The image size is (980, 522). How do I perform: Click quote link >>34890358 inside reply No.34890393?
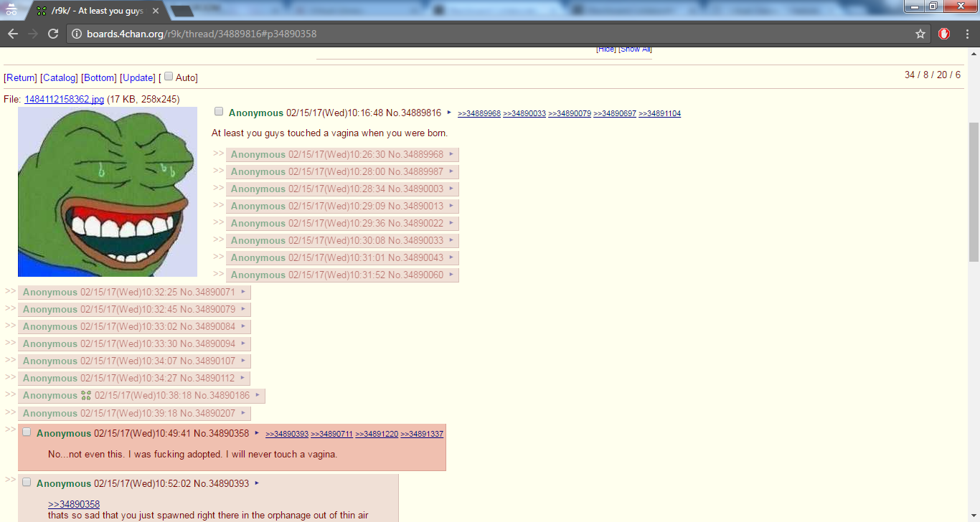tap(74, 504)
